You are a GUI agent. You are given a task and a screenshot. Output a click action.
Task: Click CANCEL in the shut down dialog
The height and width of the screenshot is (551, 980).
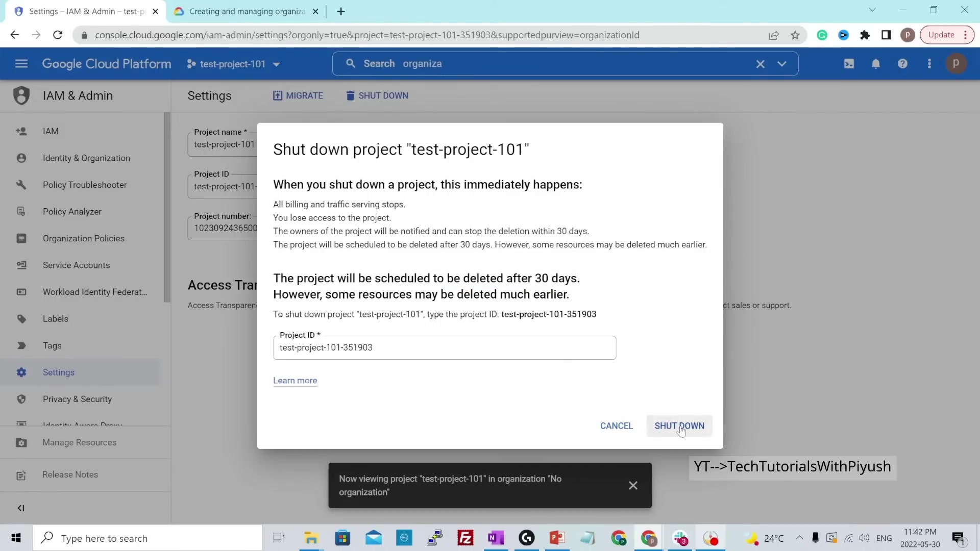[x=616, y=425]
